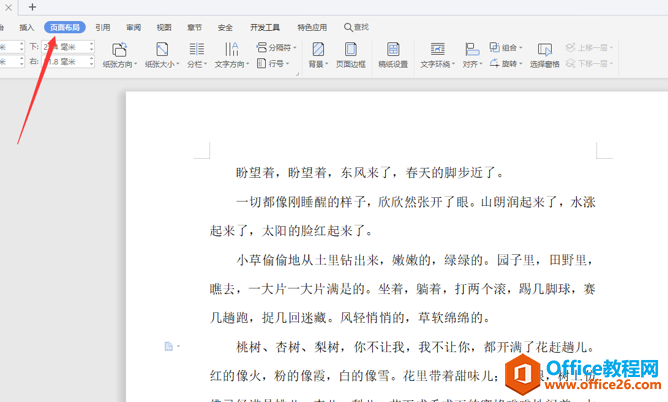Select the 页面布局 tab

65,27
